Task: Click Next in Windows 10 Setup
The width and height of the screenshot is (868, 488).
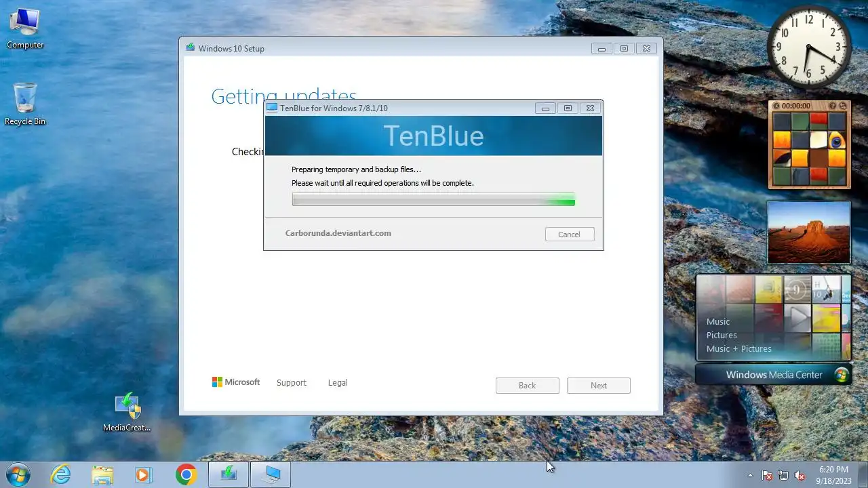Action: click(599, 386)
